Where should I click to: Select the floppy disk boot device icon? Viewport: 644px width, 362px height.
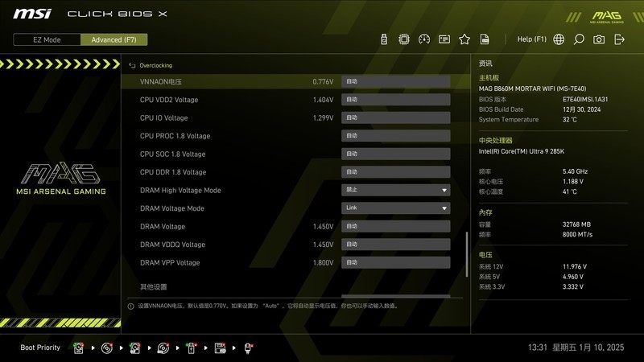click(220, 348)
